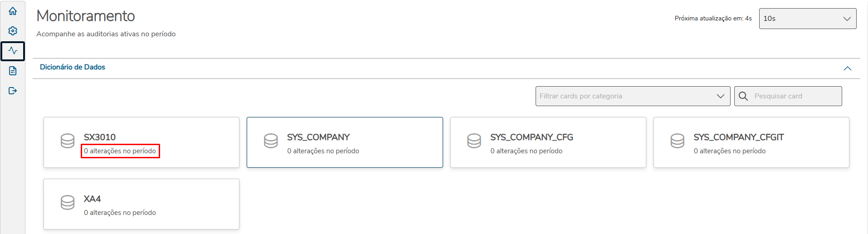
Task: Click the SYS_COMPANY database icon
Action: pos(271,141)
